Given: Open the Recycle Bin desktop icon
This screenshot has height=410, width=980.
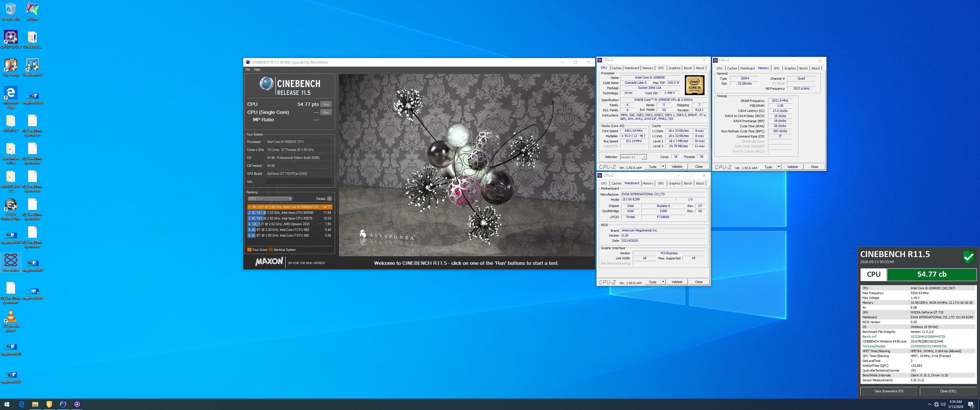Looking at the screenshot, I should [x=11, y=11].
